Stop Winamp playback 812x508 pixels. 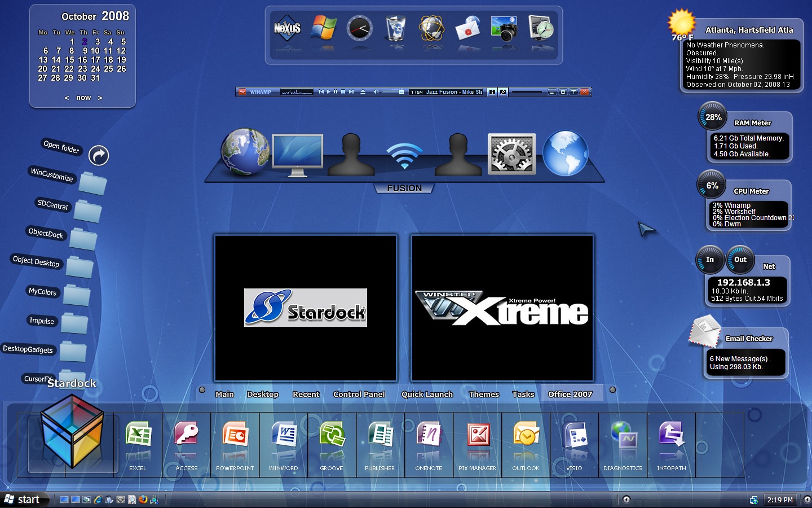(343, 91)
